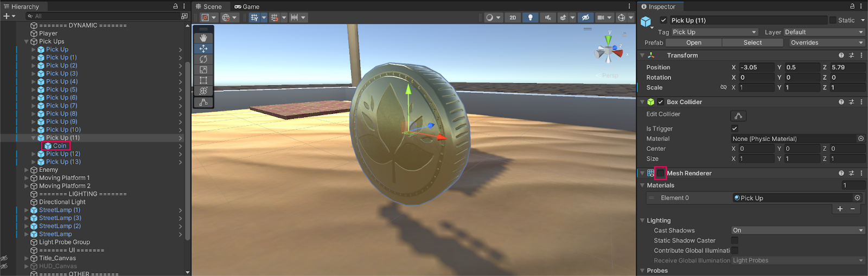Click the Y axis cone on orientation gizmo
The height and width of the screenshot is (276, 868).
[609, 40]
